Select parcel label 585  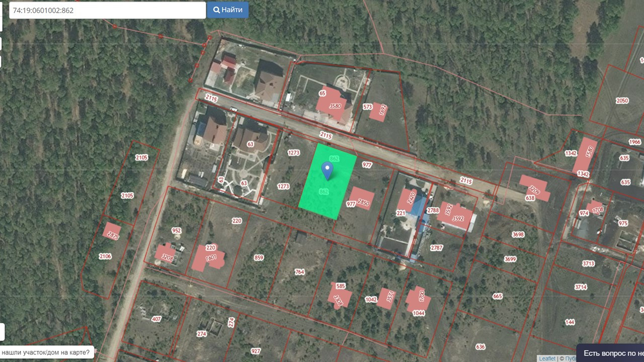[341, 286]
